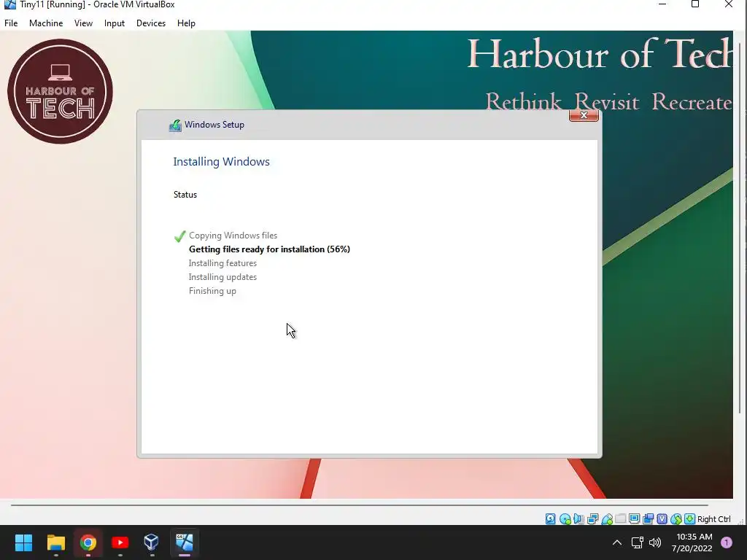The width and height of the screenshot is (747, 560).
Task: Open the VirtualBox File menu
Action: pyautogui.click(x=11, y=23)
